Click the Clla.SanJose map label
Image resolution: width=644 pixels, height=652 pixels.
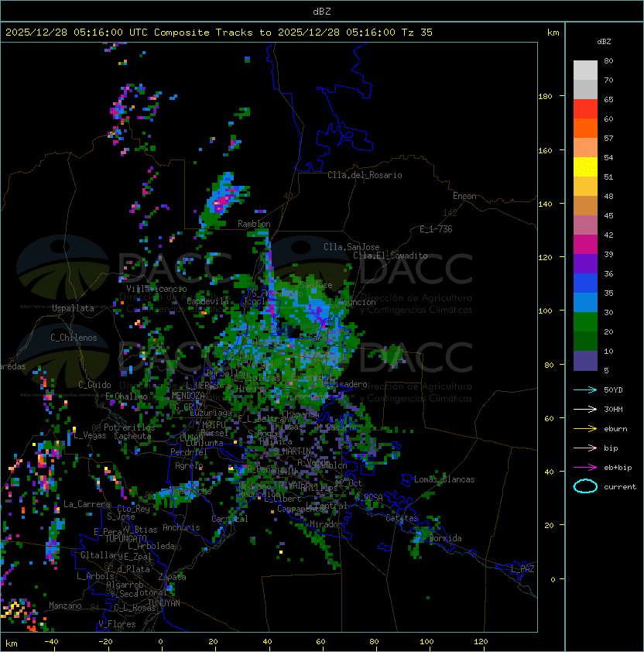pos(351,247)
